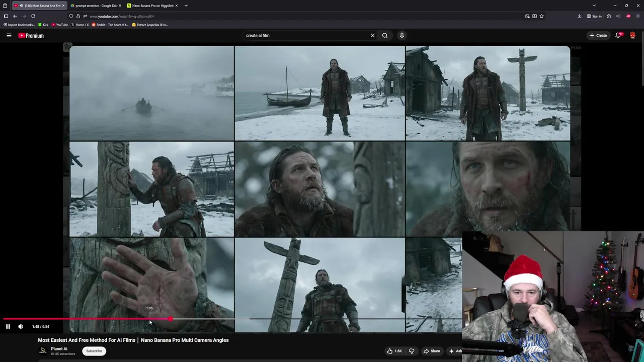
Task: Open the ABP adblock extension
Action: point(628,16)
